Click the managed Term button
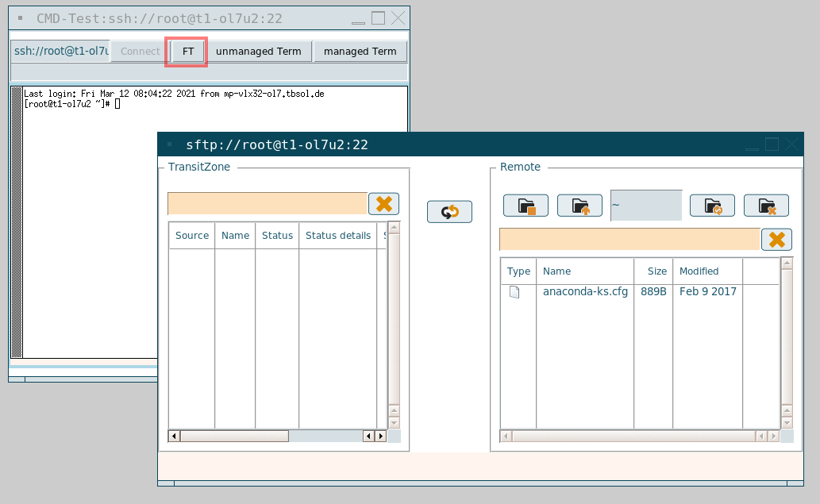 coord(360,52)
